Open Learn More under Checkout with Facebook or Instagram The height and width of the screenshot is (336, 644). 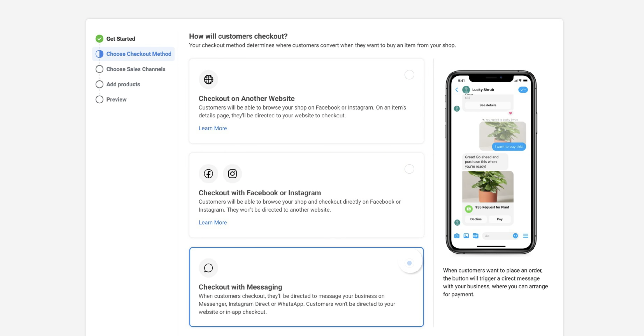pyautogui.click(x=213, y=223)
